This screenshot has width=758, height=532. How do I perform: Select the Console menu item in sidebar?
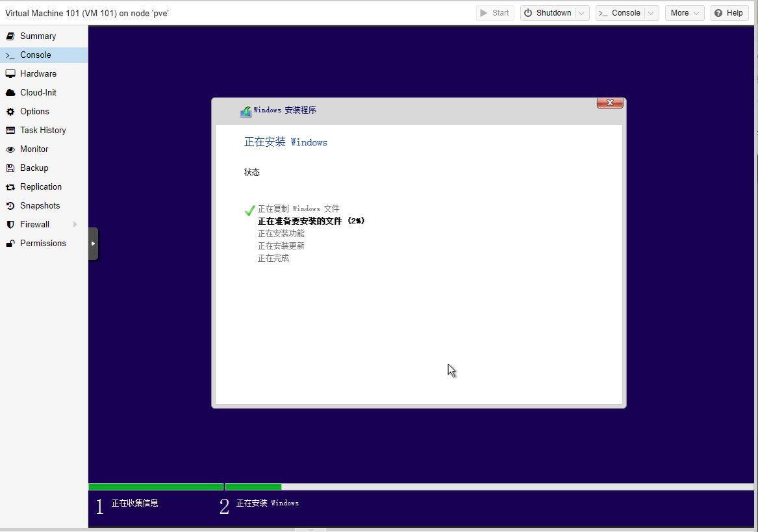pos(44,55)
